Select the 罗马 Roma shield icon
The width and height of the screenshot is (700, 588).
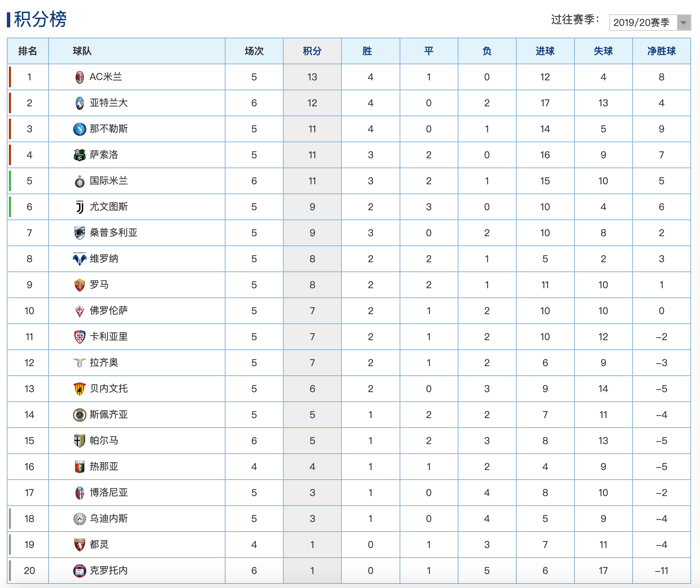(x=79, y=285)
